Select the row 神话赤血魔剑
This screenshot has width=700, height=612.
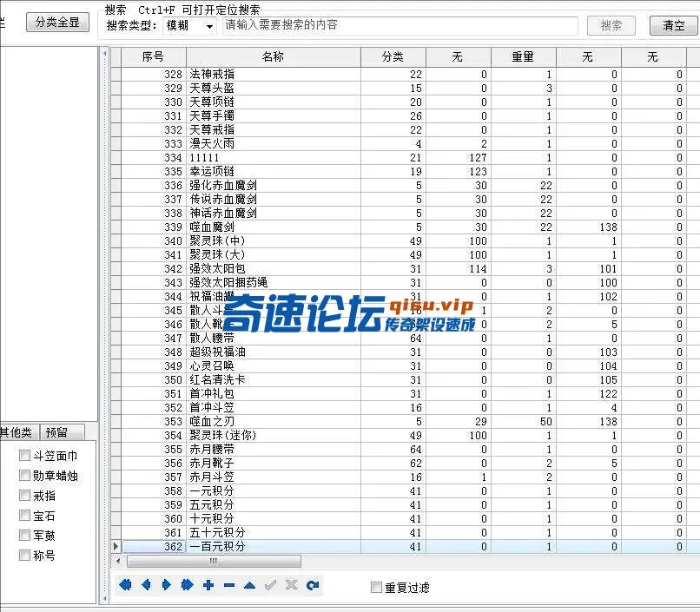click(x=404, y=213)
